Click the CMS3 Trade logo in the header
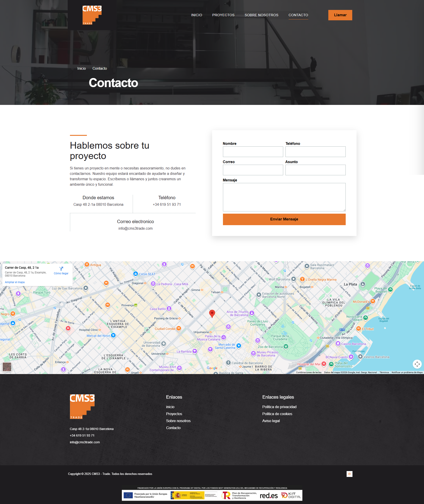Viewport: 424px width, 504px height. coord(92,15)
